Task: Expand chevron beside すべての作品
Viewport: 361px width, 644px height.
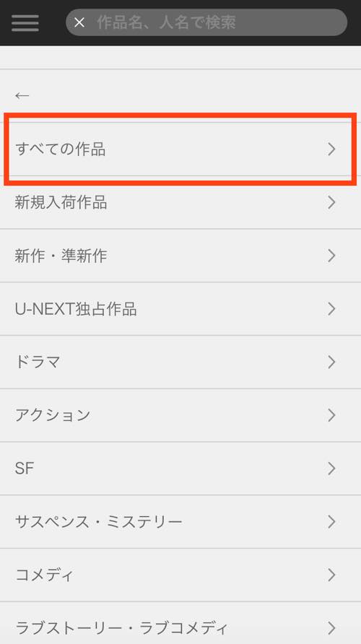Action: [332, 149]
